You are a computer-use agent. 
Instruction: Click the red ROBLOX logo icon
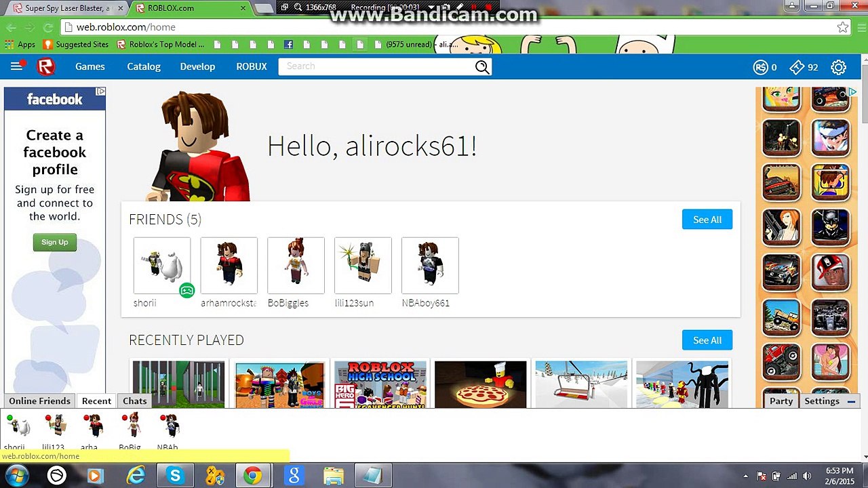point(45,66)
